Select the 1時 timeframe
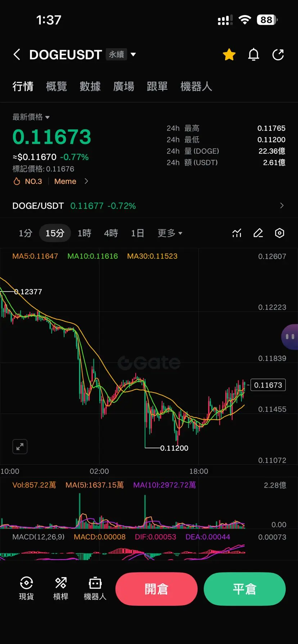The width and height of the screenshot is (298, 644). point(85,233)
